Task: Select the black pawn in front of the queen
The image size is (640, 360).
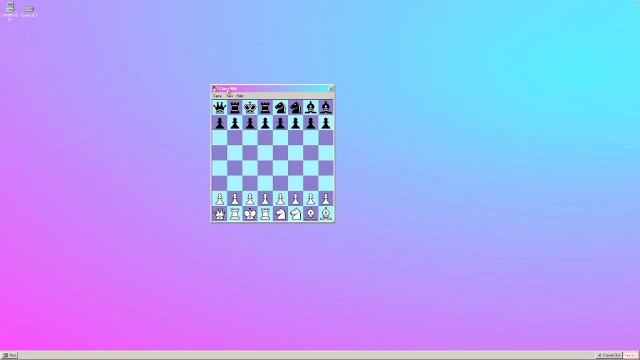Action: pos(220,123)
